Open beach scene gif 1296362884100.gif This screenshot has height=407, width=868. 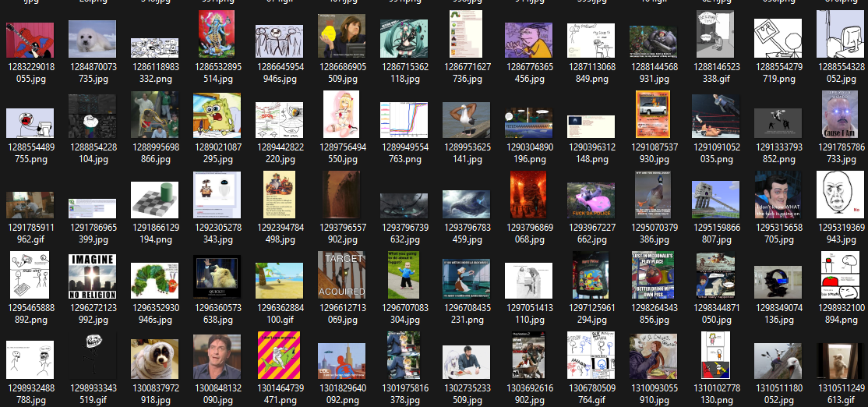(279, 280)
